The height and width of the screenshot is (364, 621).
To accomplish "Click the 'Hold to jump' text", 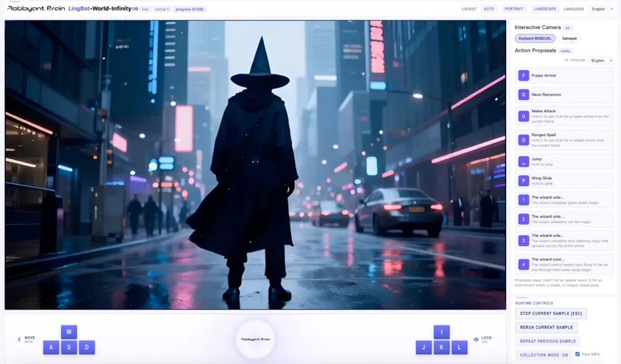I will pyautogui.click(x=542, y=164).
